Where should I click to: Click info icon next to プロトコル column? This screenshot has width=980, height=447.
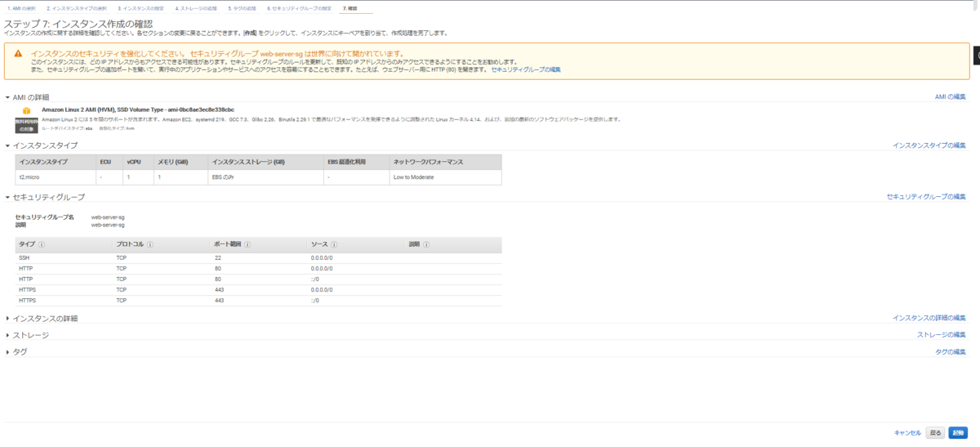click(x=151, y=244)
